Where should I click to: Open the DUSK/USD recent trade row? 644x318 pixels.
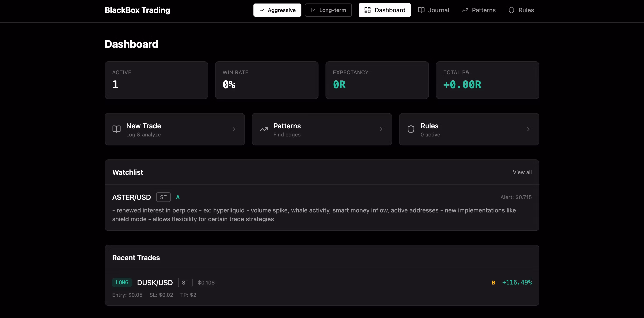(322, 288)
